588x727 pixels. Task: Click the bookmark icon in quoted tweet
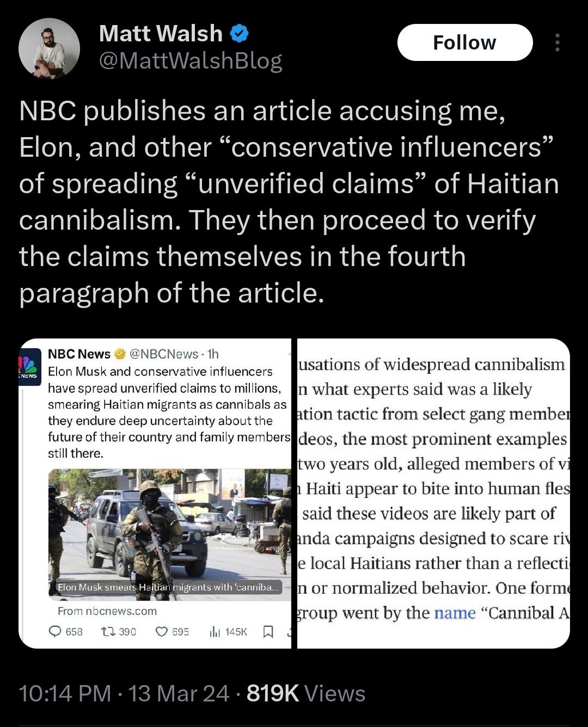click(x=268, y=631)
